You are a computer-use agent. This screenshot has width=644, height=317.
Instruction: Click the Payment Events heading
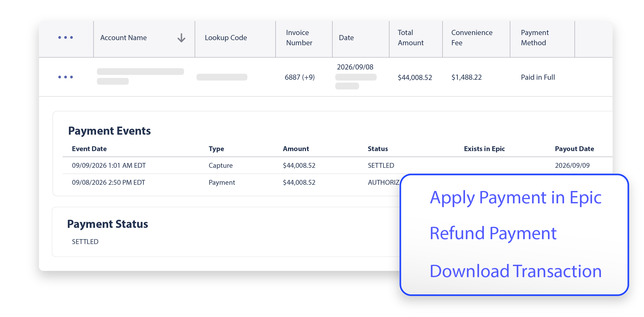tap(109, 131)
